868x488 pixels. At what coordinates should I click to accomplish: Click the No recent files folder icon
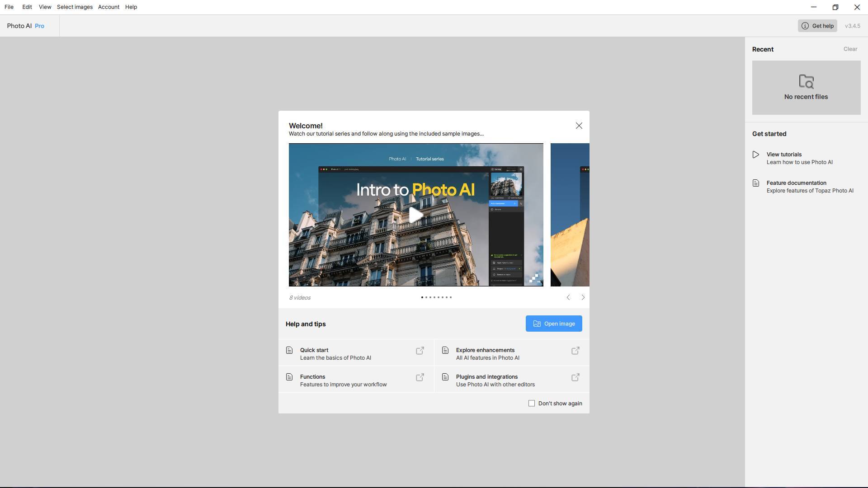point(806,82)
